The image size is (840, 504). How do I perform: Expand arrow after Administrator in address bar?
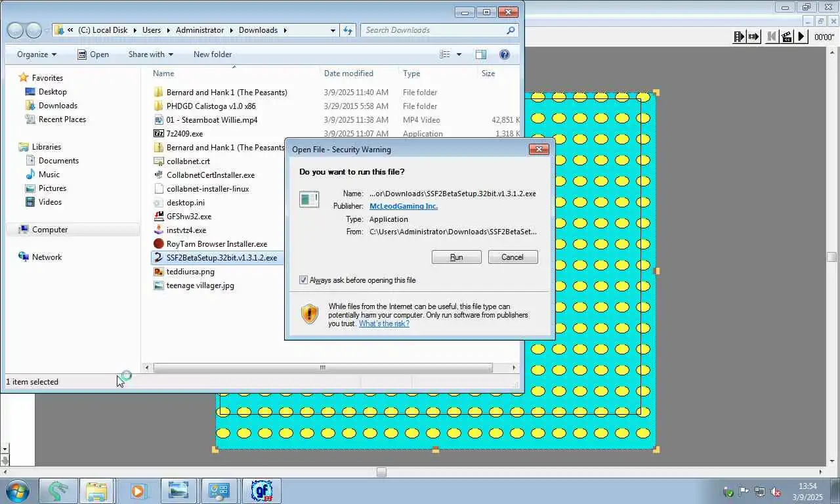(230, 30)
